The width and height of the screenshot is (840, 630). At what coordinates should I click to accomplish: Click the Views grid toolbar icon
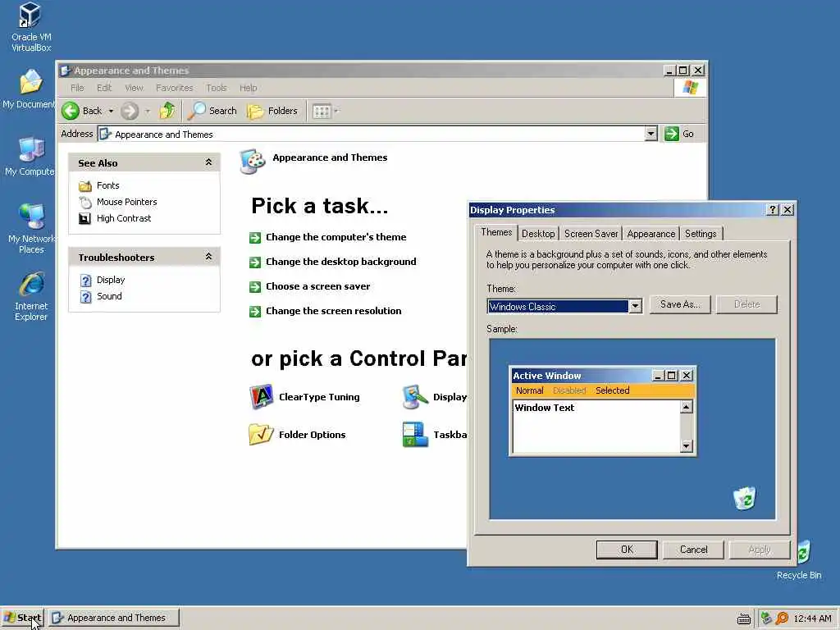click(322, 112)
